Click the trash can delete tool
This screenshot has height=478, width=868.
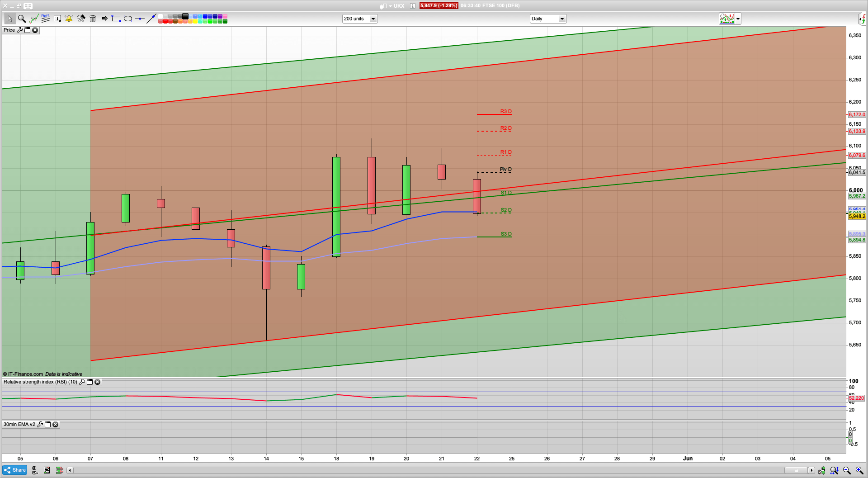[93, 19]
